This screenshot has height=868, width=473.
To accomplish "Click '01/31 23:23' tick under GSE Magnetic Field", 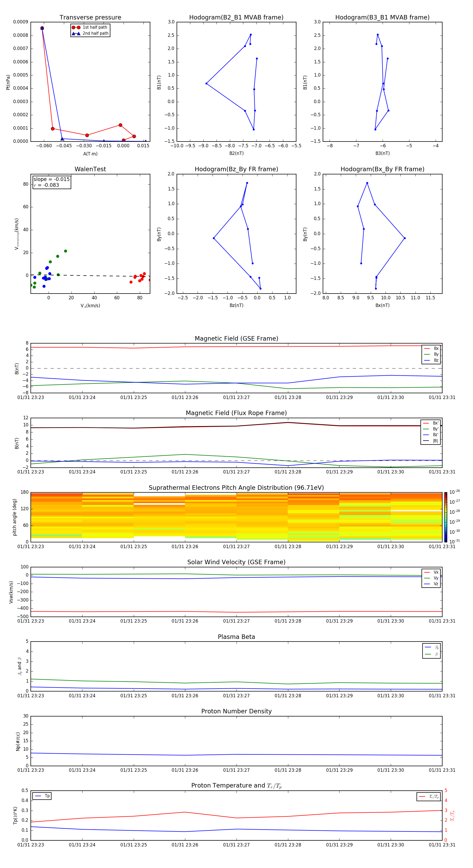I will coord(31,398).
